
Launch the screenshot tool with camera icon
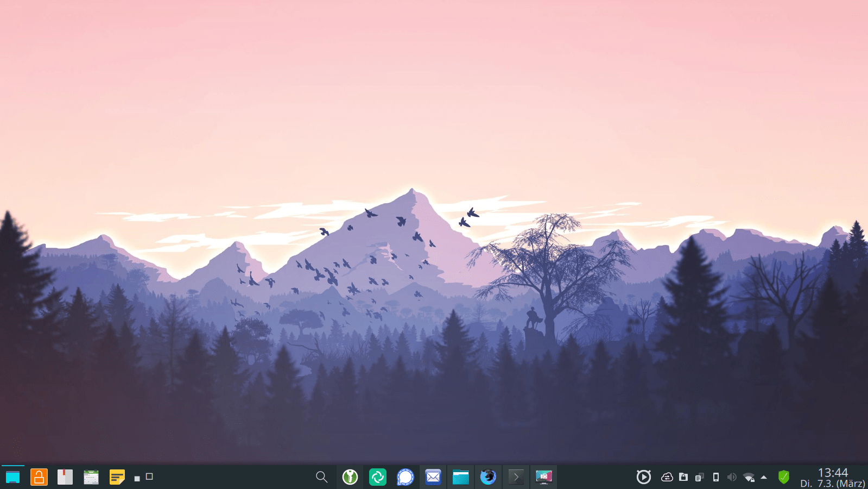pyautogui.click(x=544, y=477)
